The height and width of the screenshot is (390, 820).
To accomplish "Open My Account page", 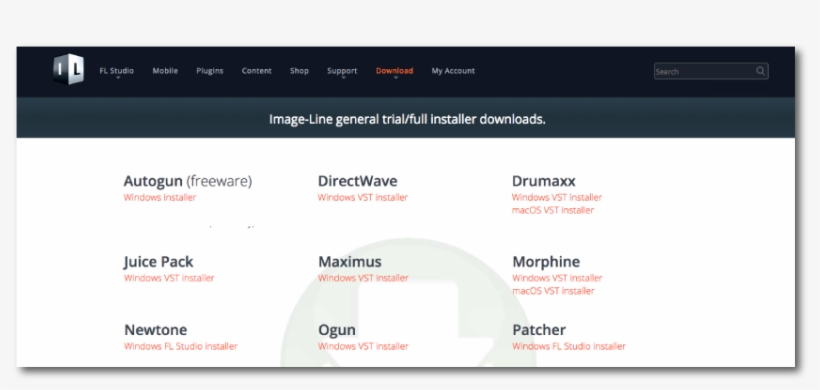I will pyautogui.click(x=453, y=71).
